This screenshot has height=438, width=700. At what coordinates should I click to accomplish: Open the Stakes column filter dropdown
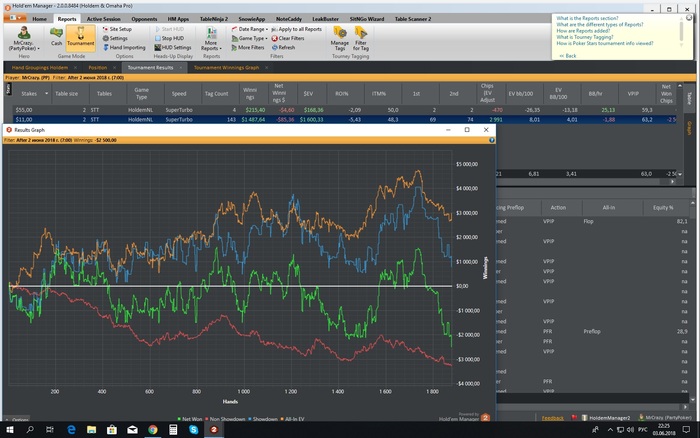[46, 94]
